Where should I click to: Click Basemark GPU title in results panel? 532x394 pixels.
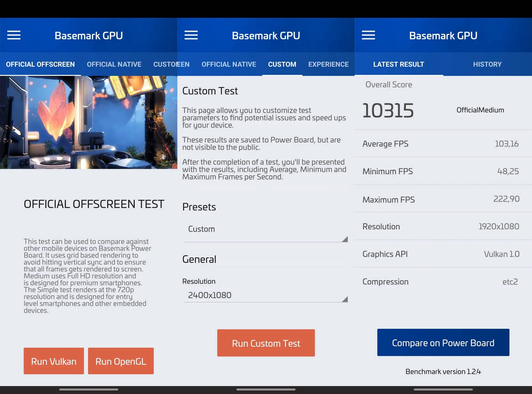[443, 35]
